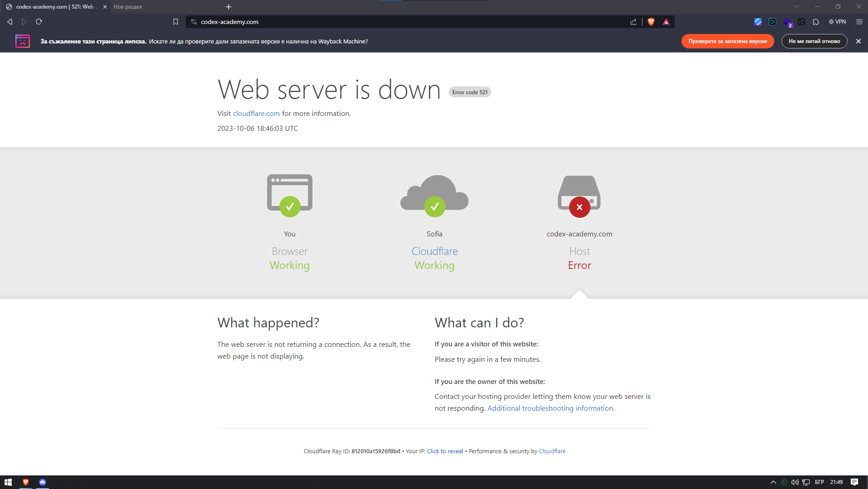Click the sad-face Wayback banner icon

coord(23,41)
